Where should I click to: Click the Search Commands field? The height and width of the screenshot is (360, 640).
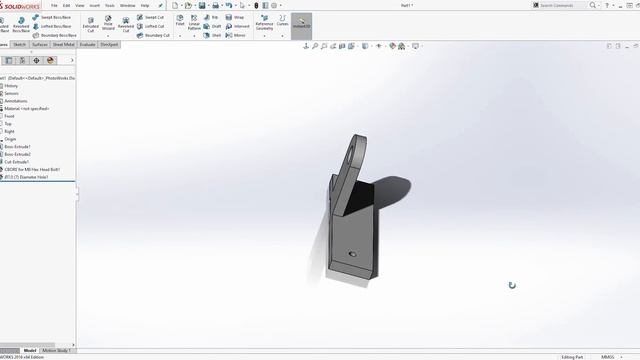(561, 5)
